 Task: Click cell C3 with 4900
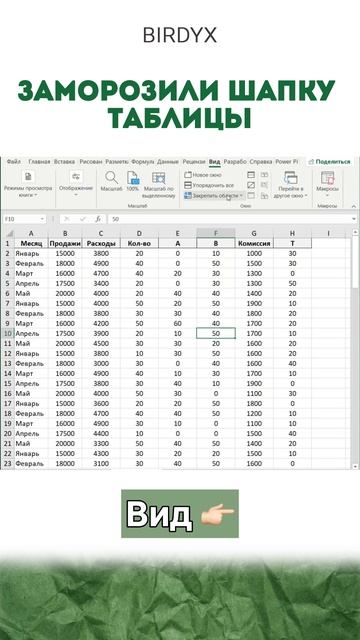coord(101,264)
